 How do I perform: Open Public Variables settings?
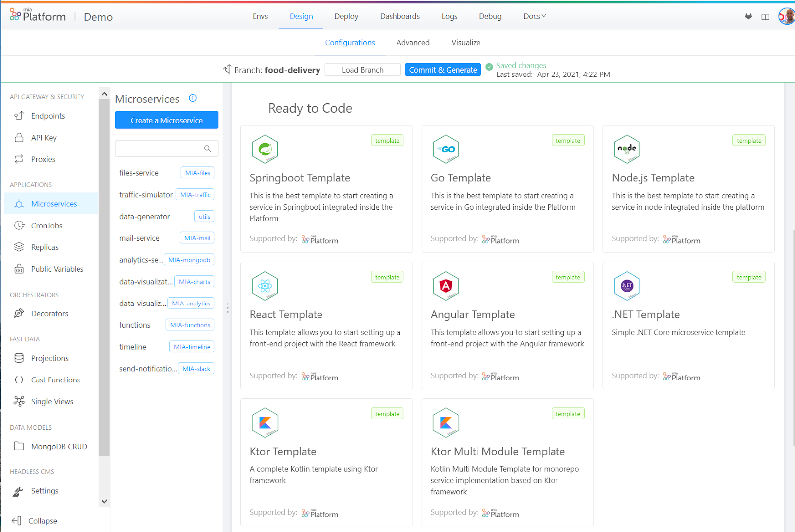(57, 269)
